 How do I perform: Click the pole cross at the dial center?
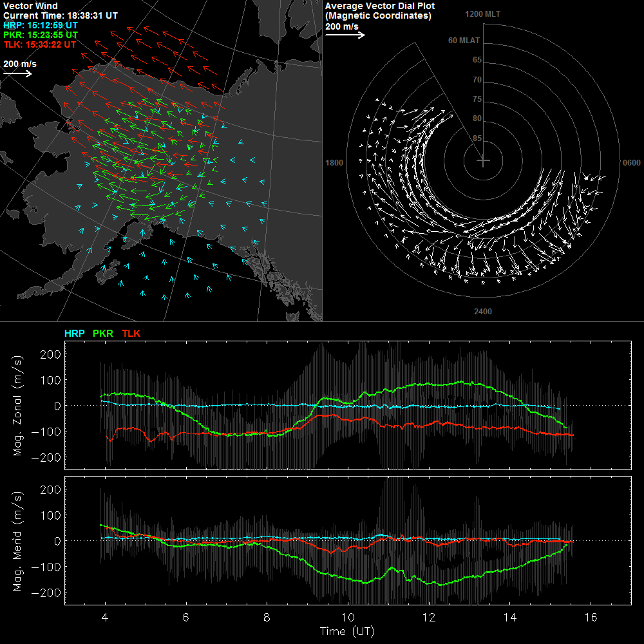(483, 161)
